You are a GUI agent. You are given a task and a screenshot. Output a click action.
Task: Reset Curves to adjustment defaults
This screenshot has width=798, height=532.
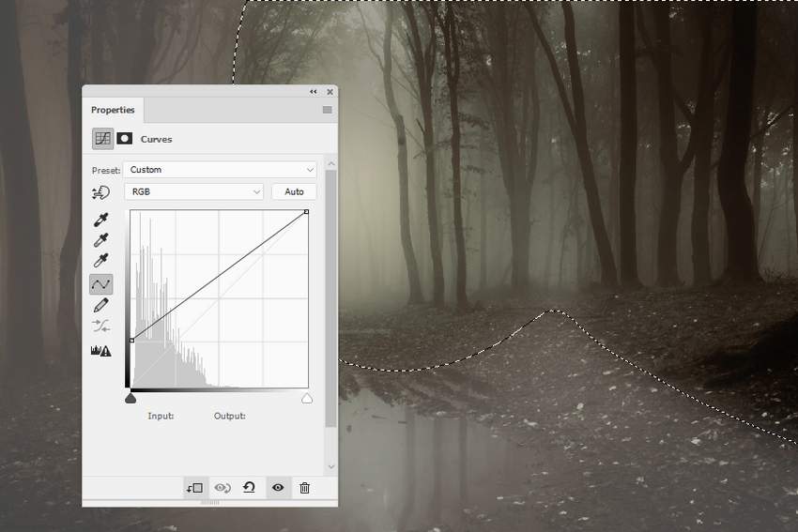[250, 488]
